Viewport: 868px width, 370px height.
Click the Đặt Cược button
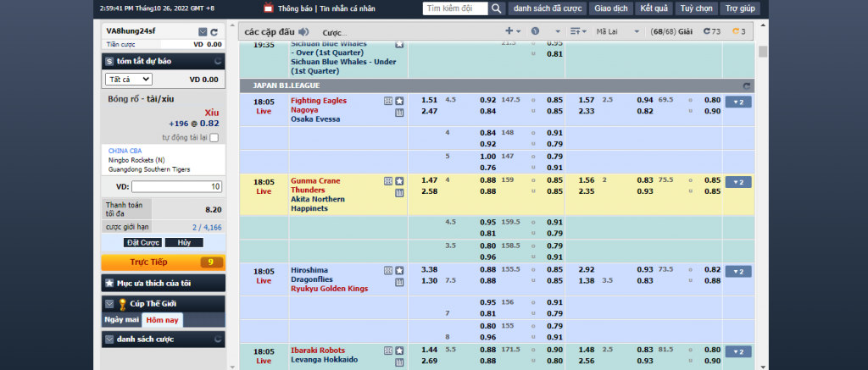[x=142, y=242]
